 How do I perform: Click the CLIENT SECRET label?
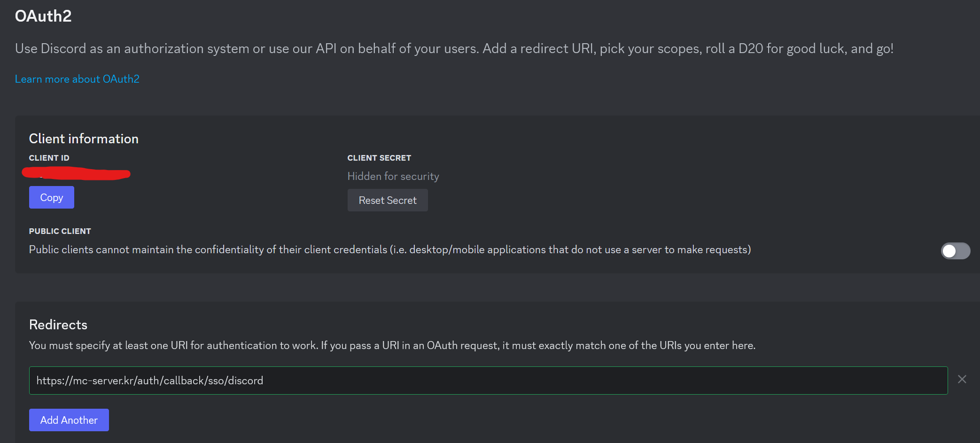tap(379, 158)
